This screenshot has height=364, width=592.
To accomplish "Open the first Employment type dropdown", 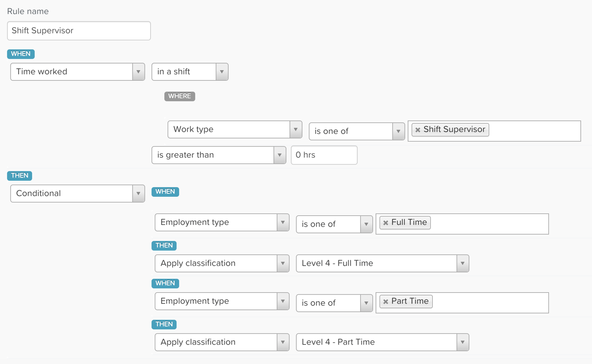I will tap(283, 222).
